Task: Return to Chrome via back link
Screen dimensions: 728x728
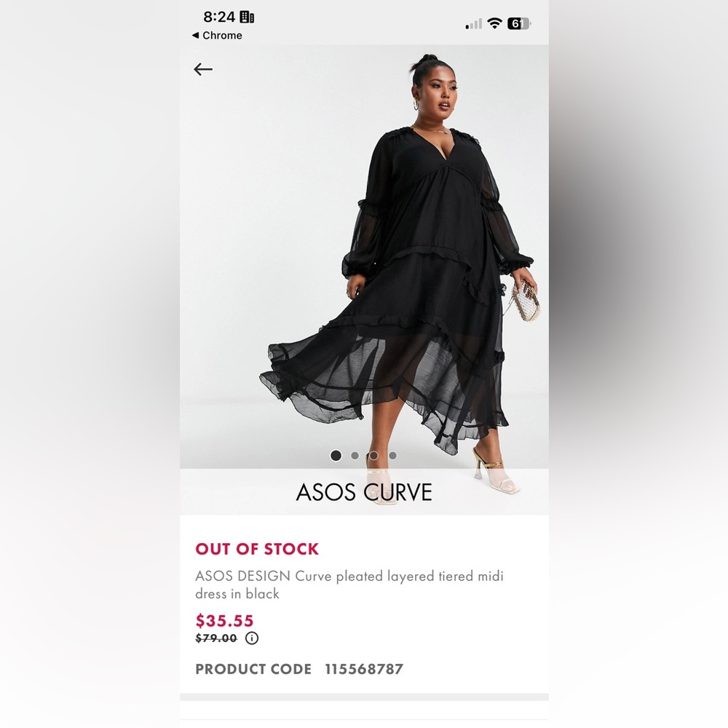Action: tap(217, 35)
